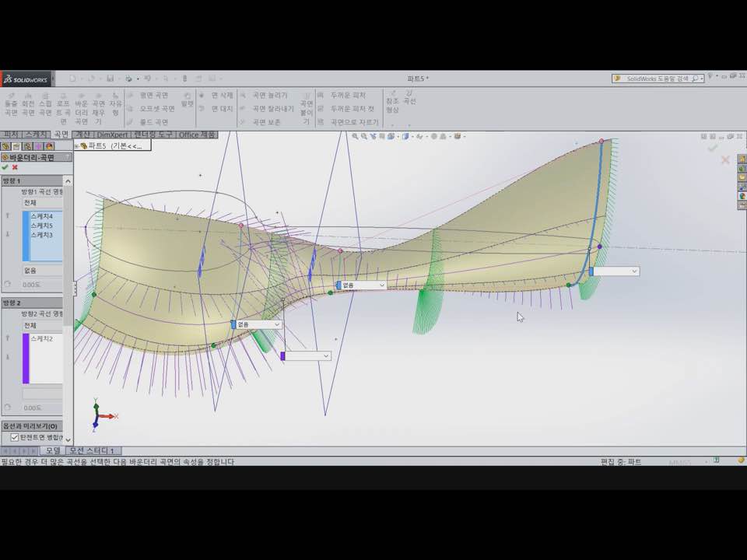Click 곡면으로 자르기 cut with surface
The width and height of the screenshot is (747, 560).
pyautogui.click(x=349, y=122)
